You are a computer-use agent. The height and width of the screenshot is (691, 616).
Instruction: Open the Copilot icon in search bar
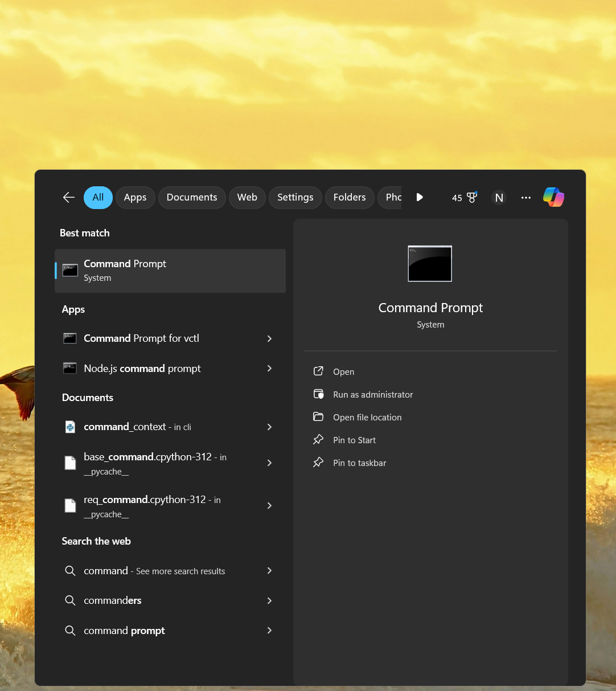click(553, 197)
